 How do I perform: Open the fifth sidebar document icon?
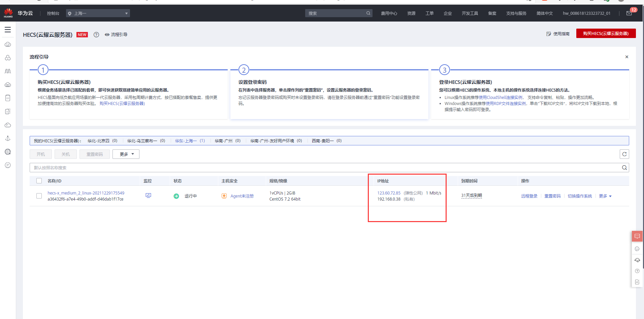tap(8, 98)
